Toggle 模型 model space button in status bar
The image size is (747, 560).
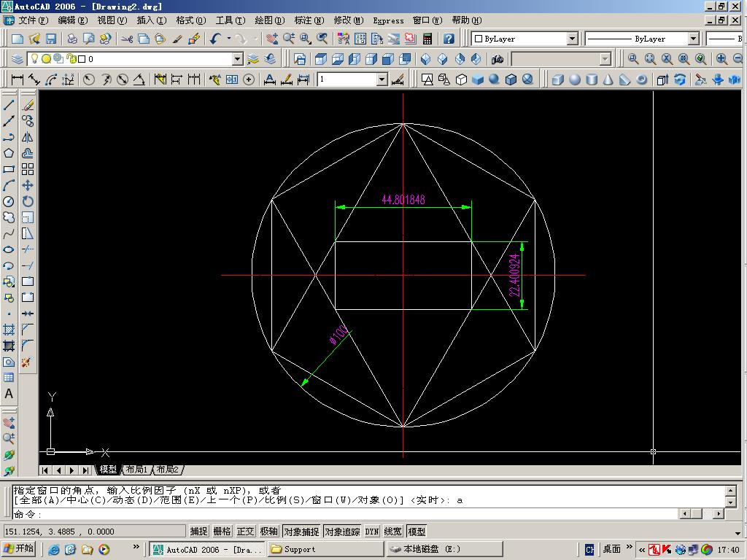(x=417, y=532)
